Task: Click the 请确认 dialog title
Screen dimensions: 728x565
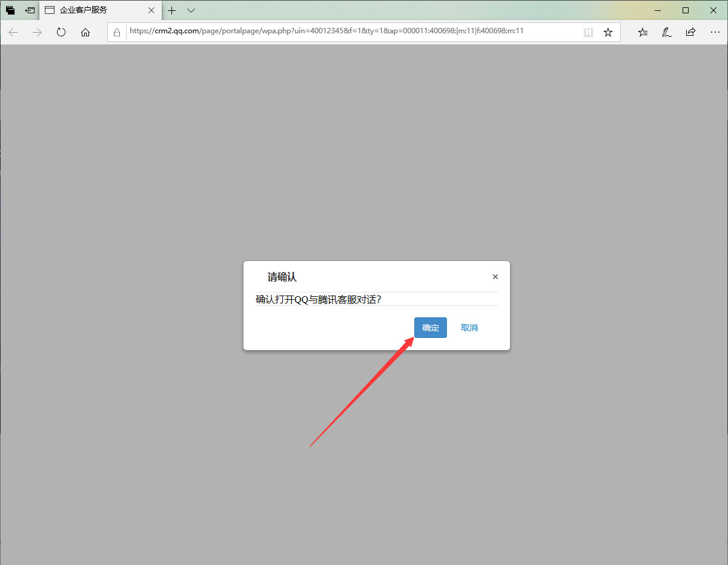Action: pyautogui.click(x=282, y=277)
